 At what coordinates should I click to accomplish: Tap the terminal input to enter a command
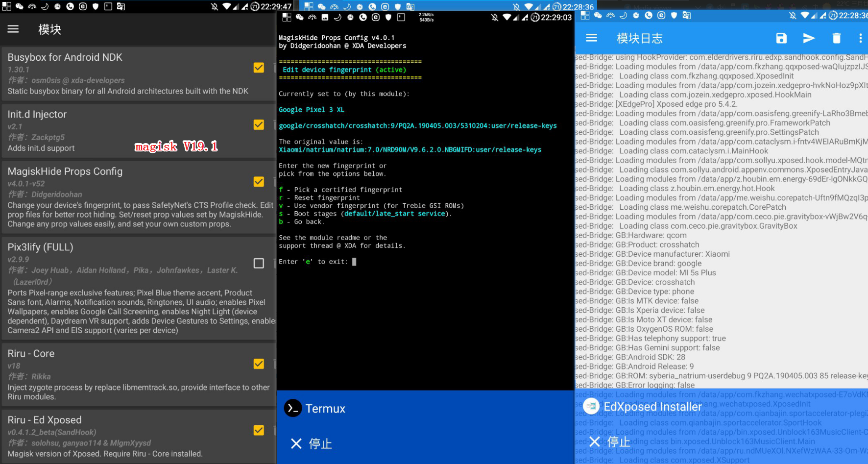click(x=354, y=261)
